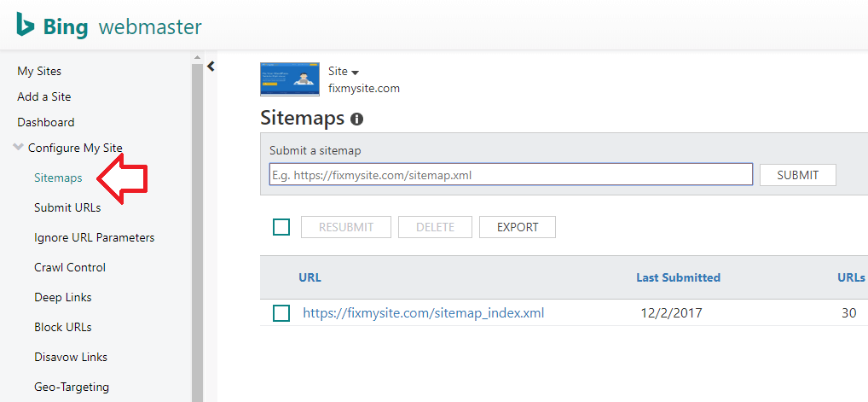Tick the select-all sitemaps checkbox
Image resolution: width=868 pixels, height=402 pixels.
pyautogui.click(x=281, y=227)
